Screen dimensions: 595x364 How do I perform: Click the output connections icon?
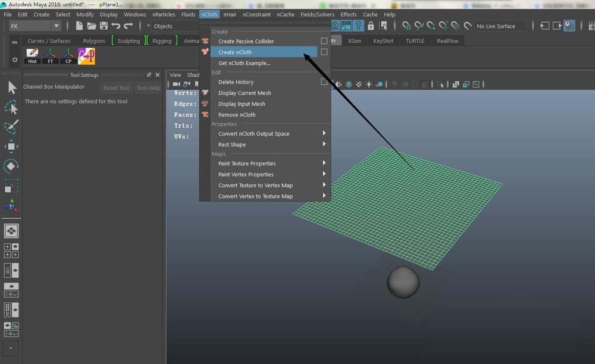click(557, 26)
